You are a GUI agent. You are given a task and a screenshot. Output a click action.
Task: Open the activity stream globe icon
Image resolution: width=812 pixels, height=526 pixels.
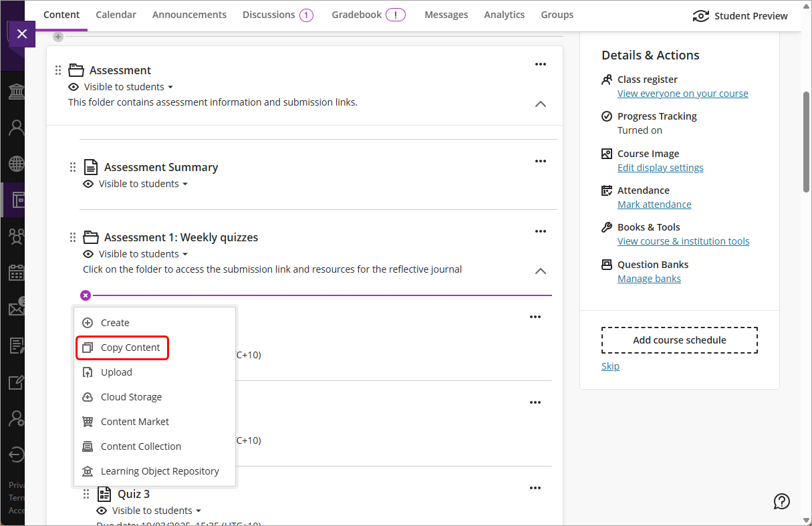16,164
